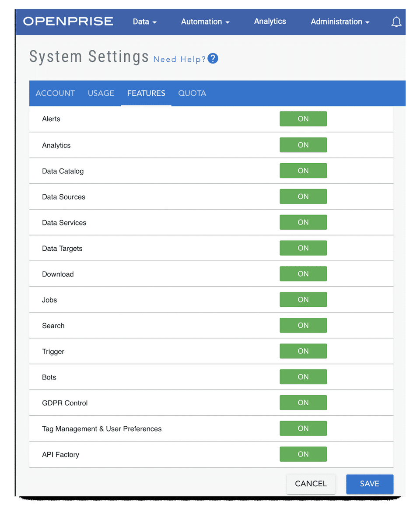Toggle the Trigger feature off

click(303, 351)
